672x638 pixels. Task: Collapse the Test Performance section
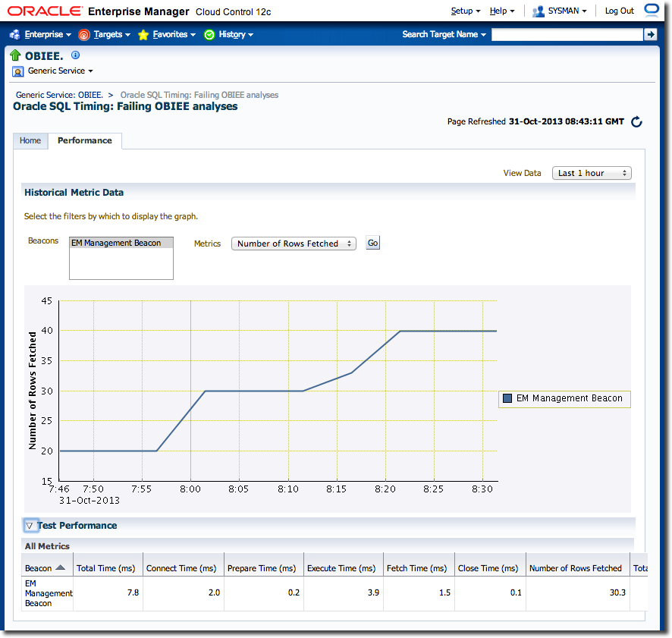[x=30, y=525]
